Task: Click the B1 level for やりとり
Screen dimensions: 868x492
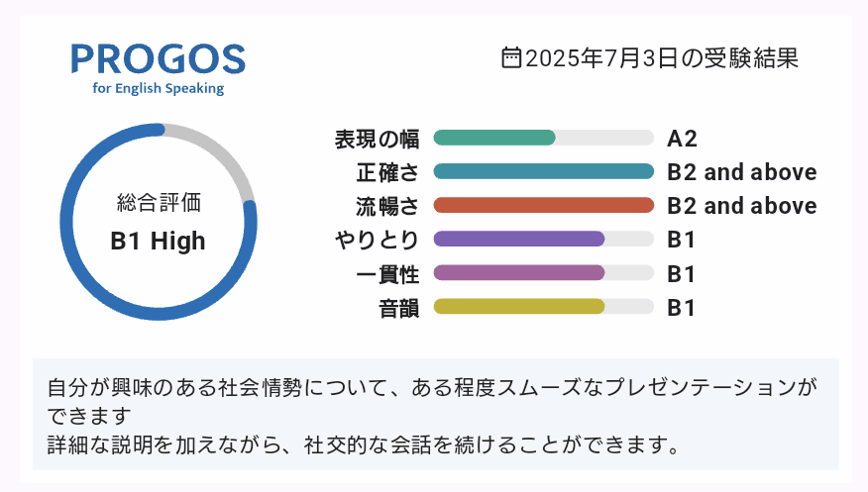Action: [681, 240]
